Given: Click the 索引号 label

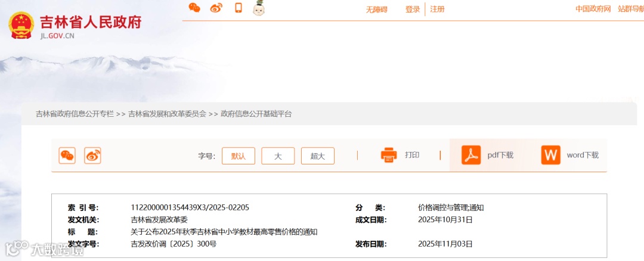Looking at the screenshot, I should pyautogui.click(x=83, y=207).
